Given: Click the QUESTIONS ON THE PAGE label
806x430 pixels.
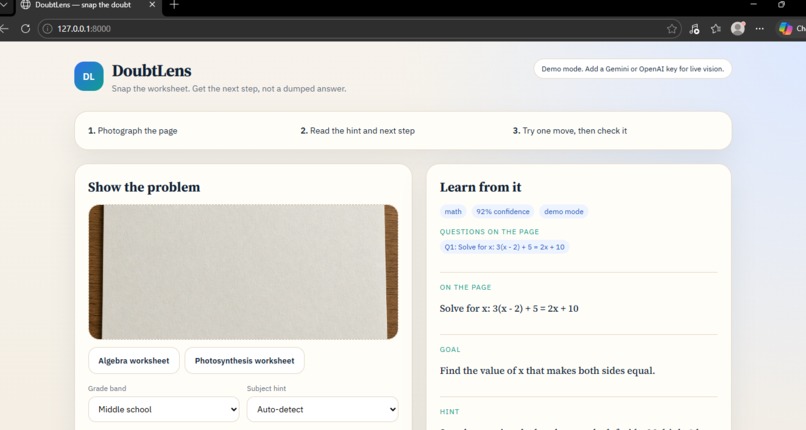Looking at the screenshot, I should pyautogui.click(x=489, y=232).
